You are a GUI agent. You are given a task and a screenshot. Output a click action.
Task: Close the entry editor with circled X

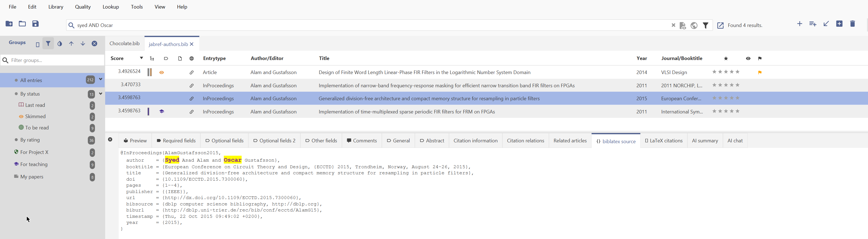(110, 140)
